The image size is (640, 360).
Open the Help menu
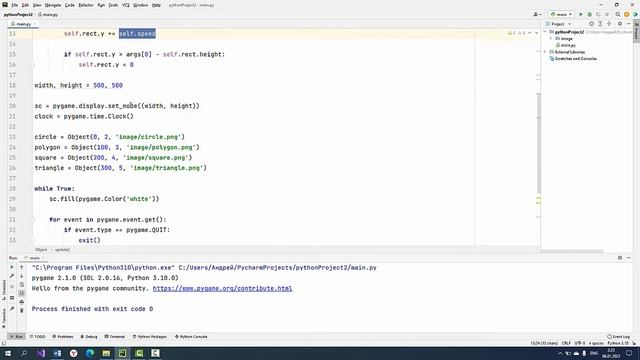click(x=156, y=5)
